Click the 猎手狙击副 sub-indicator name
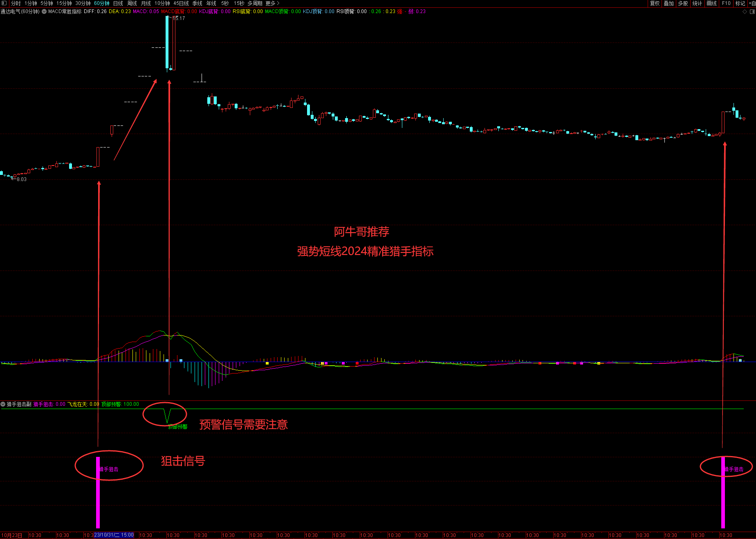756x539 pixels. click(x=19, y=404)
